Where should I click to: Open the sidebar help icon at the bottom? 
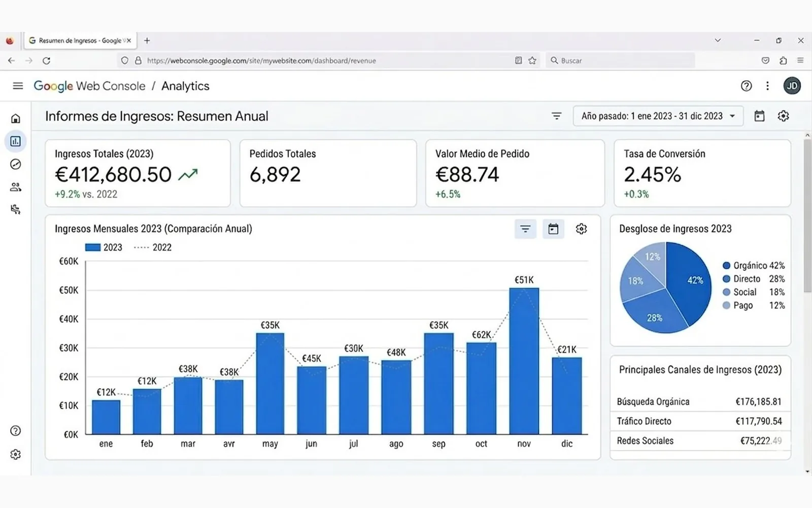(16, 431)
